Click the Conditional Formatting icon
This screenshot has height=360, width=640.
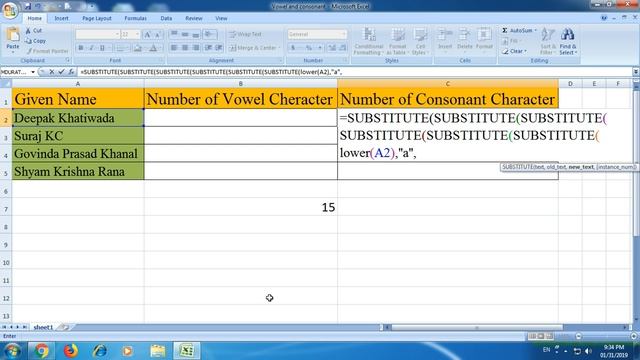(369, 41)
